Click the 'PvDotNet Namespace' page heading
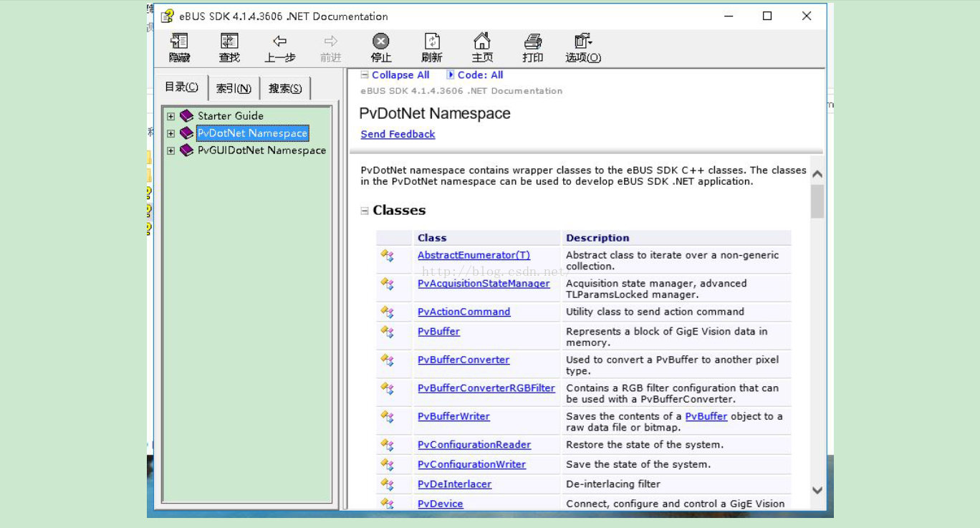This screenshot has width=980, height=528. point(435,113)
